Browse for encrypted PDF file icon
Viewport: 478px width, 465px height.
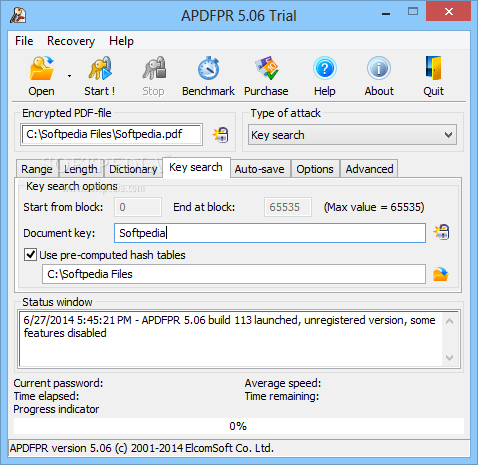click(221, 135)
